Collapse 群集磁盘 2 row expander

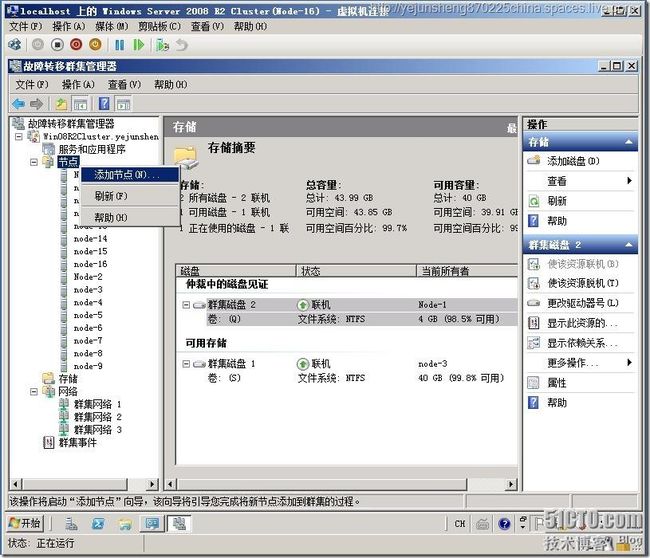tap(186, 305)
